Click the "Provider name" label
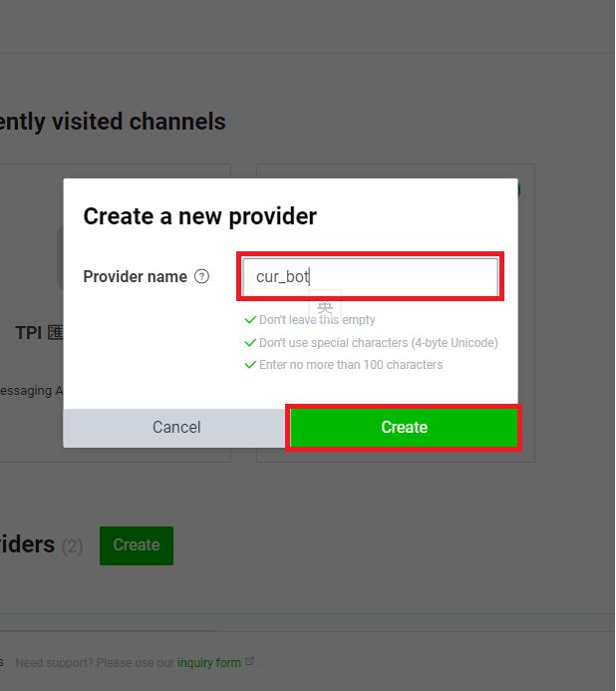Viewport: 616px width, 691px height. click(x=136, y=277)
